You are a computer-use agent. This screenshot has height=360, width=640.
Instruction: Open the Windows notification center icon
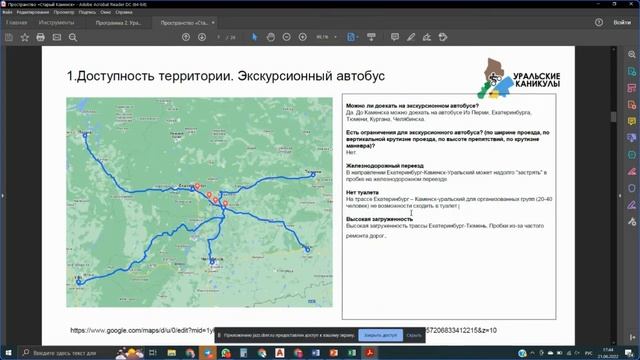(629, 353)
